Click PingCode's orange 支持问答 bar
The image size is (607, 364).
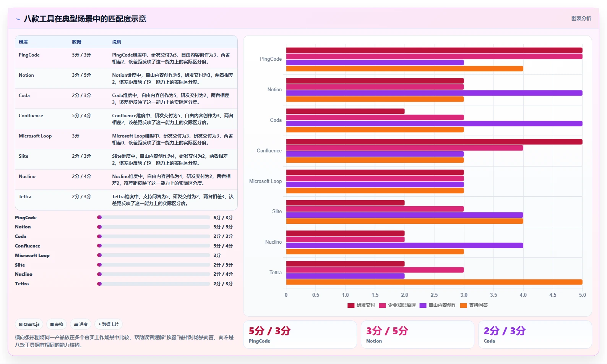404,69
